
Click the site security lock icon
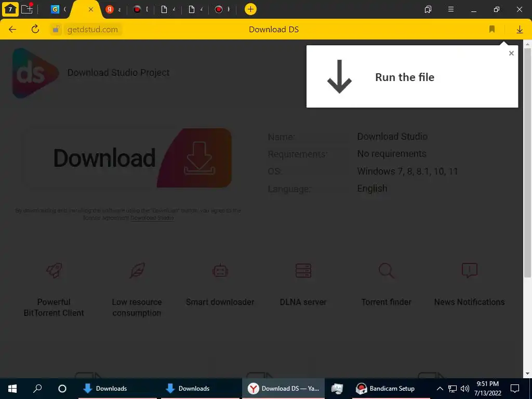(x=56, y=29)
